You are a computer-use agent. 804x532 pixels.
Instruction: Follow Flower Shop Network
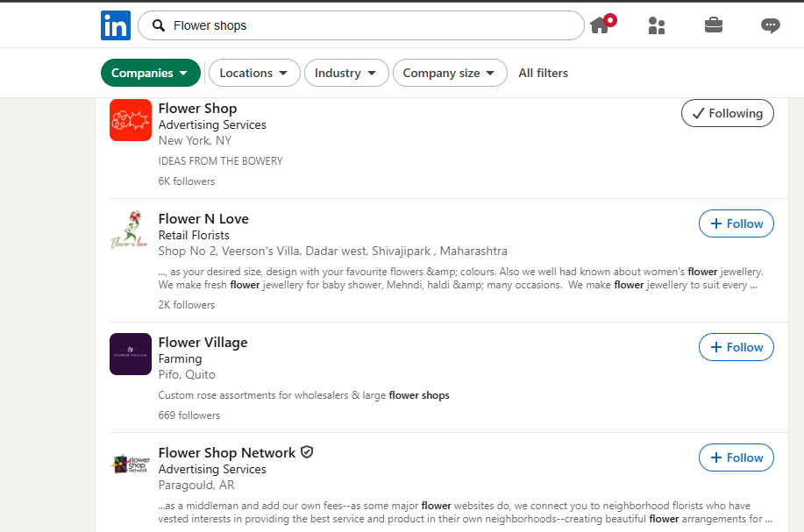736,458
